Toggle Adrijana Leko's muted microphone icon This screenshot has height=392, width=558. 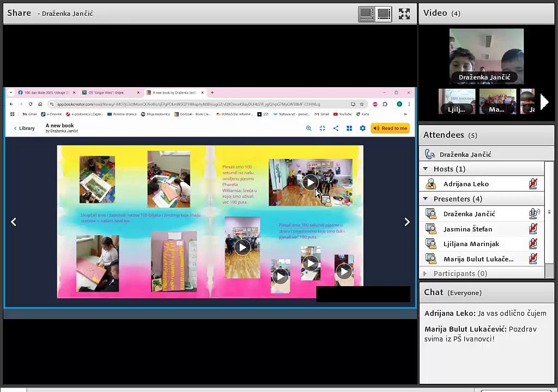click(533, 183)
